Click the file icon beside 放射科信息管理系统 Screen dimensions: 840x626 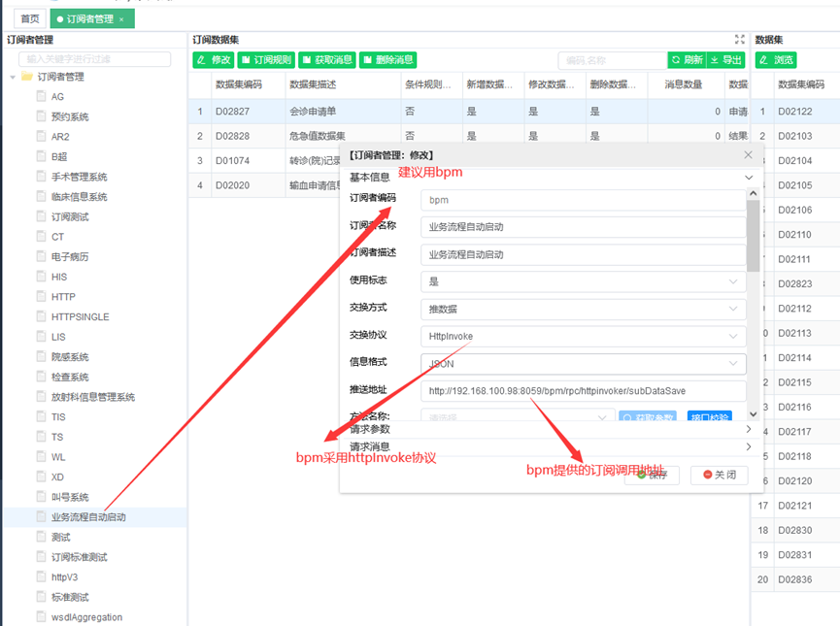coord(41,396)
